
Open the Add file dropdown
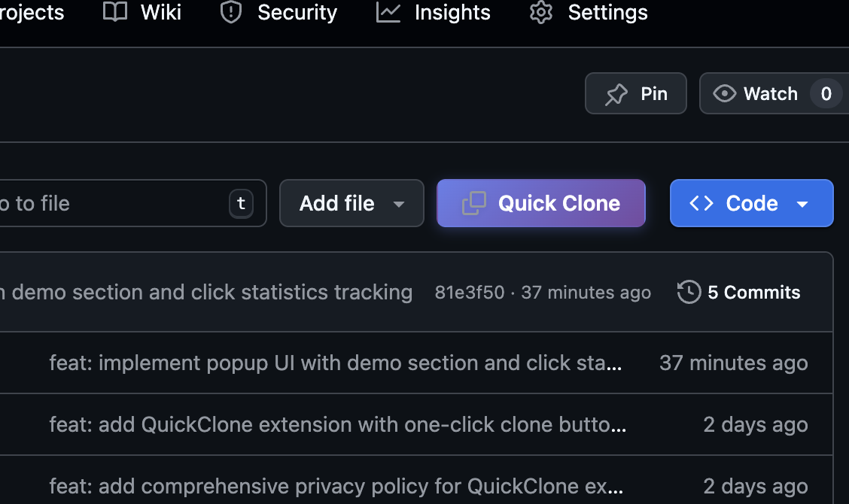(351, 203)
